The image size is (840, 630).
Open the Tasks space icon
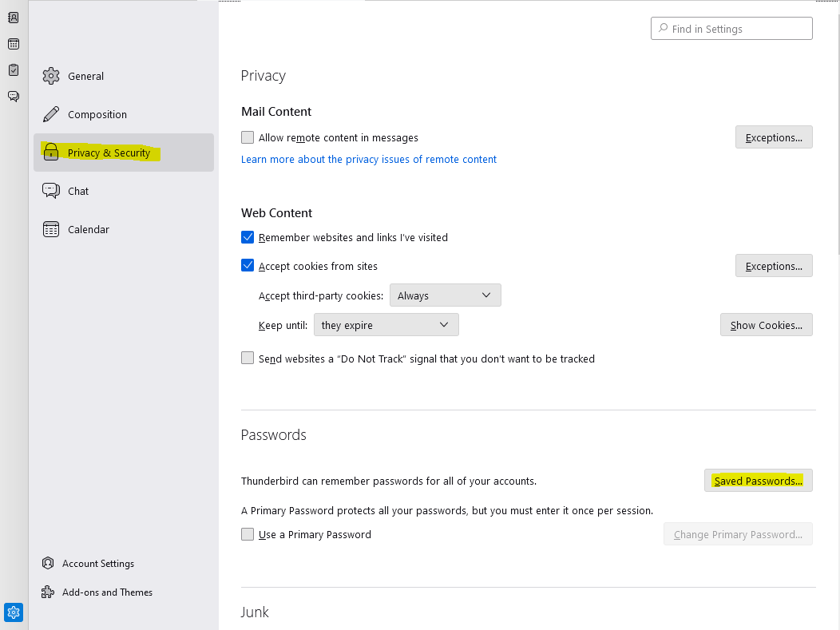tap(14, 70)
